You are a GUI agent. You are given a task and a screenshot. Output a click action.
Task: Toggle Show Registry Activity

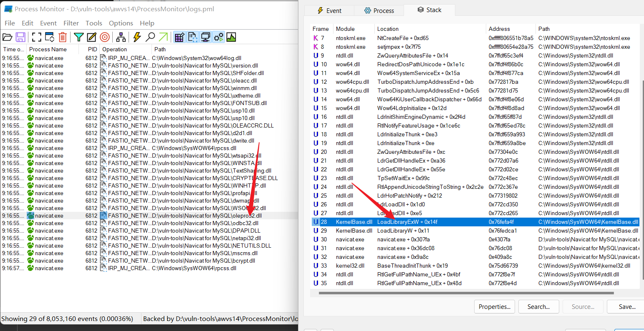pos(179,37)
